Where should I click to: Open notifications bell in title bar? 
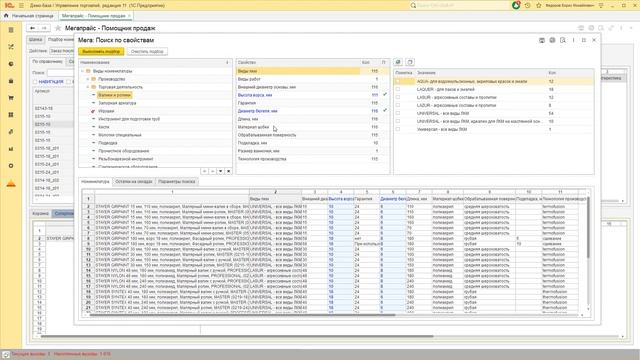(516, 5)
